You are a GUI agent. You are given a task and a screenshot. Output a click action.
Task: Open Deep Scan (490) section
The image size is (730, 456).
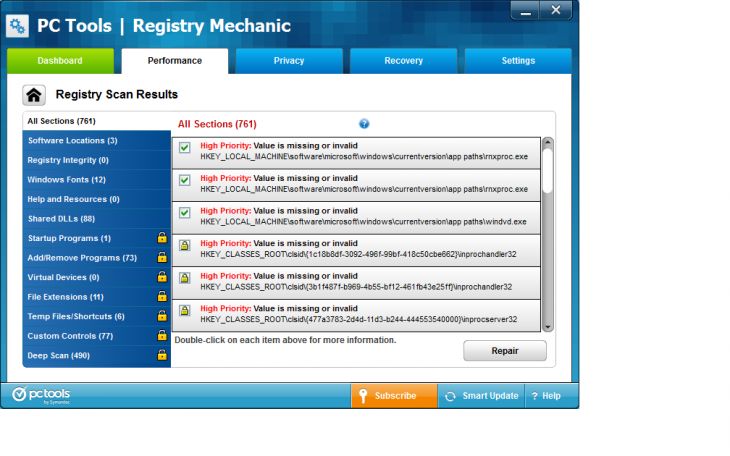pos(97,356)
